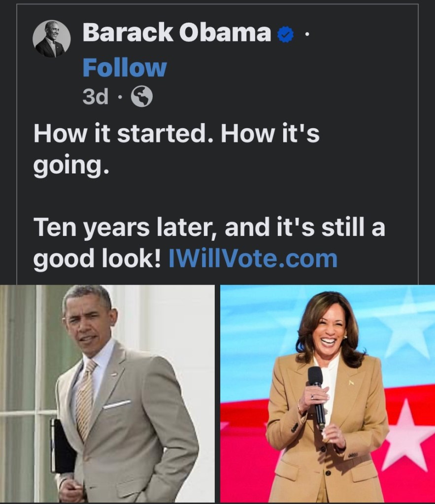The image size is (435, 504).
Task: Click the word "going." in the post
Action: [70, 168]
